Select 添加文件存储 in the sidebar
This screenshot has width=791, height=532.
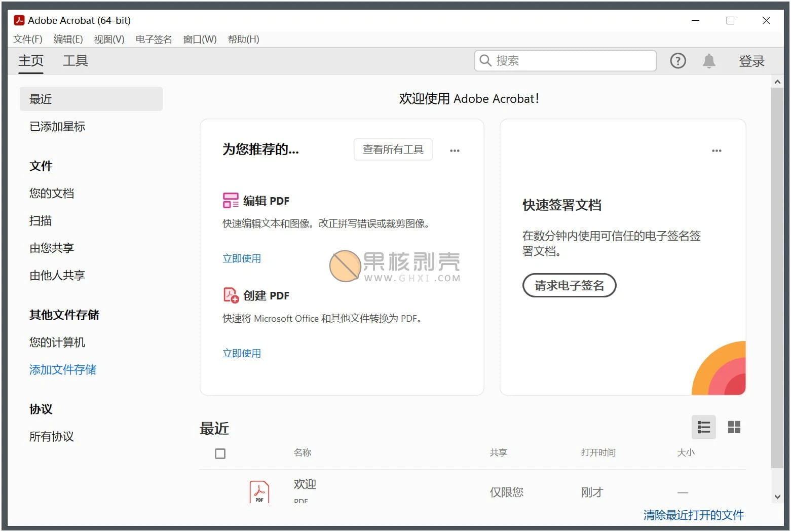(x=63, y=370)
